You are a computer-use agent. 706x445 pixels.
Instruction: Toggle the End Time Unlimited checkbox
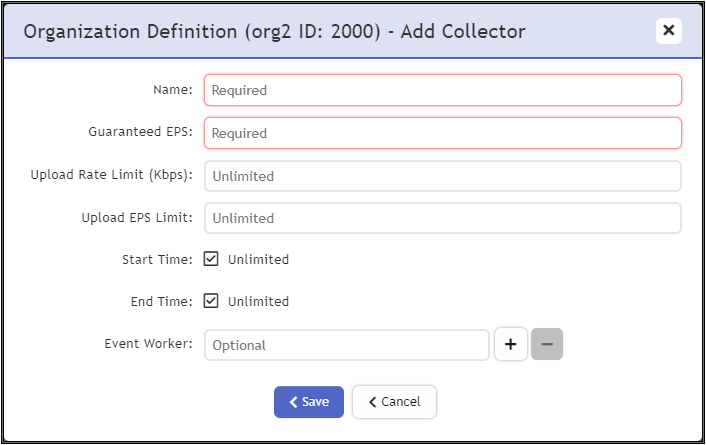[x=211, y=301]
